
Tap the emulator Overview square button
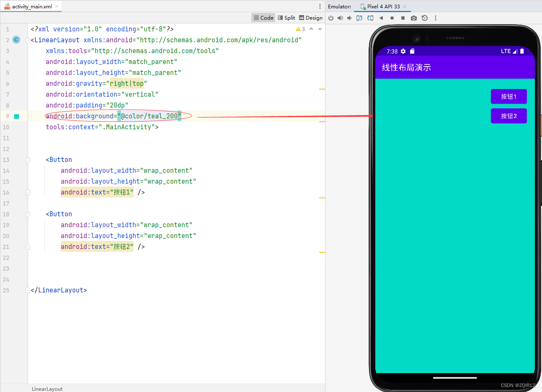click(x=403, y=18)
